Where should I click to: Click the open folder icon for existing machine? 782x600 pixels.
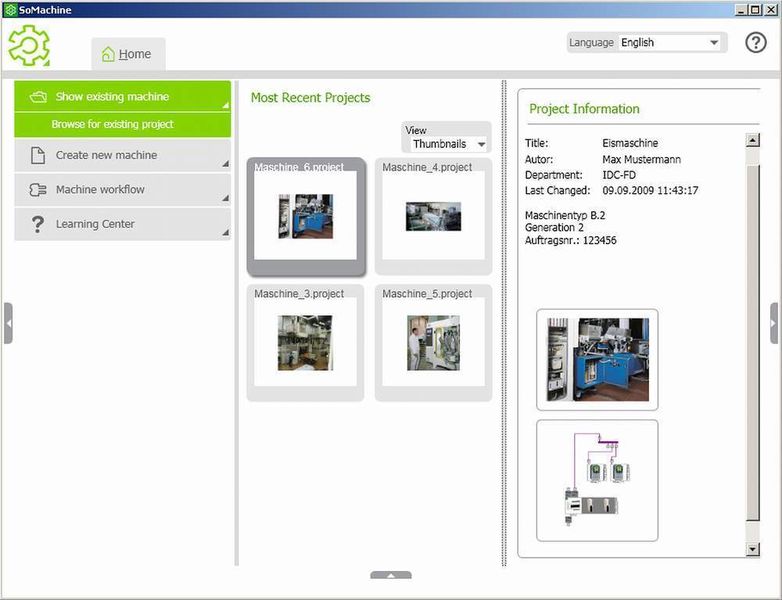tap(38, 97)
